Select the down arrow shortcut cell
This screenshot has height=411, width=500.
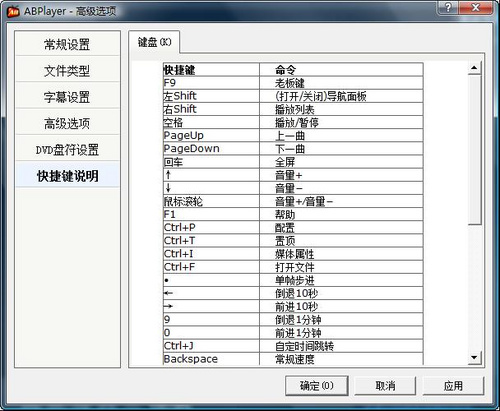coord(211,188)
